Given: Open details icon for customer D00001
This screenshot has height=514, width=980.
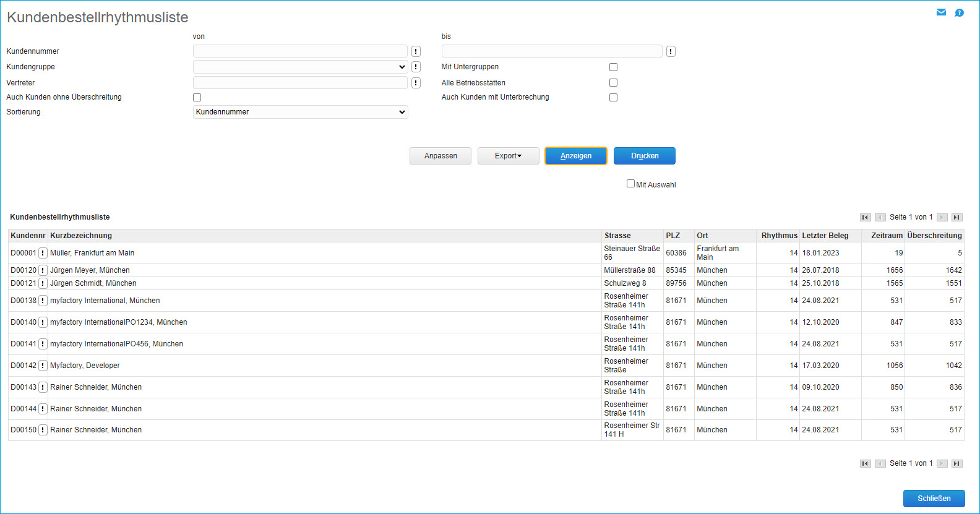Looking at the screenshot, I should click(x=43, y=253).
